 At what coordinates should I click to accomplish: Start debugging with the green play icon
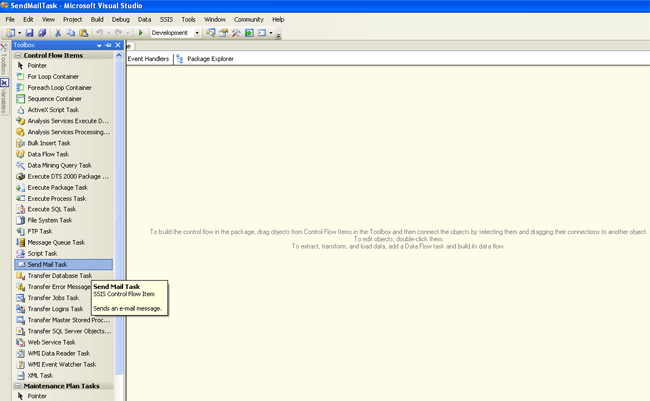pos(141,33)
